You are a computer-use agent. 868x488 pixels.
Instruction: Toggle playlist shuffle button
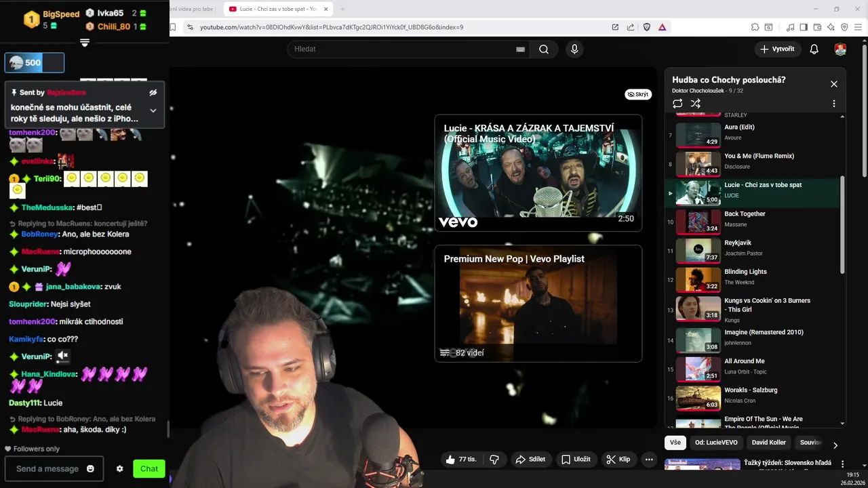tap(695, 104)
